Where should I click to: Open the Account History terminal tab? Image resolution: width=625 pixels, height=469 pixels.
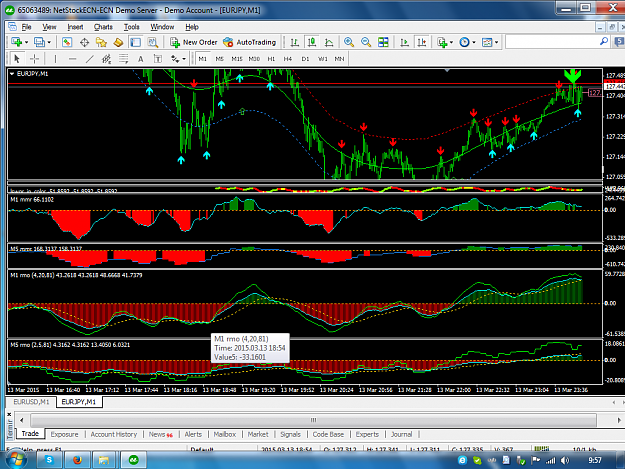pos(114,434)
